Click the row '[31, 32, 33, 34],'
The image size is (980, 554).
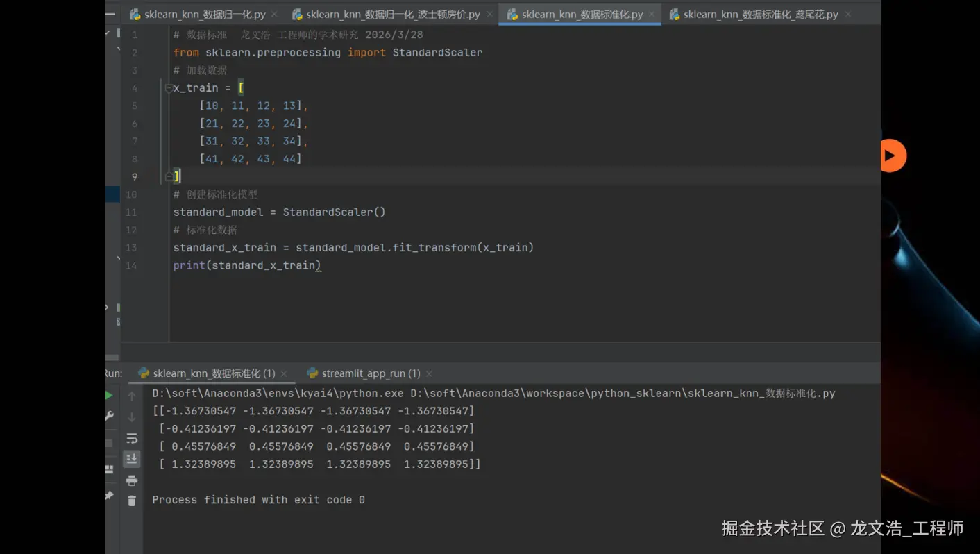tap(253, 141)
